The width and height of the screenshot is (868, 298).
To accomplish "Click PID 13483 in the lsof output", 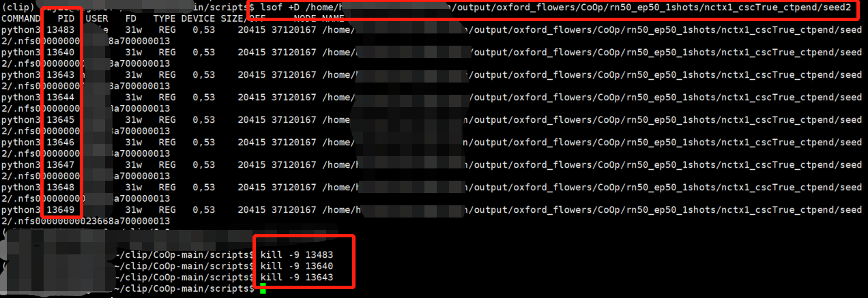I will [61, 30].
